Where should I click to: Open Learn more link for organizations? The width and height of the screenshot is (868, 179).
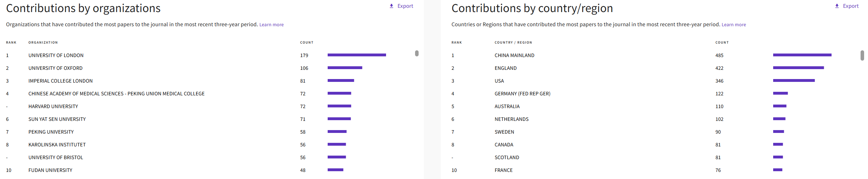[x=271, y=24]
